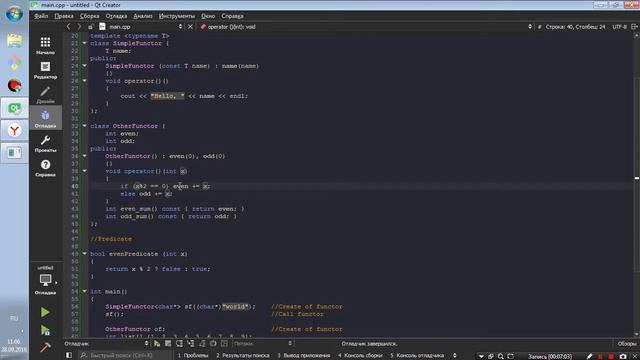The width and height of the screenshot is (640, 360).
Task: Click the stop debugger button in debug toolbar
Action: (x=168, y=344)
